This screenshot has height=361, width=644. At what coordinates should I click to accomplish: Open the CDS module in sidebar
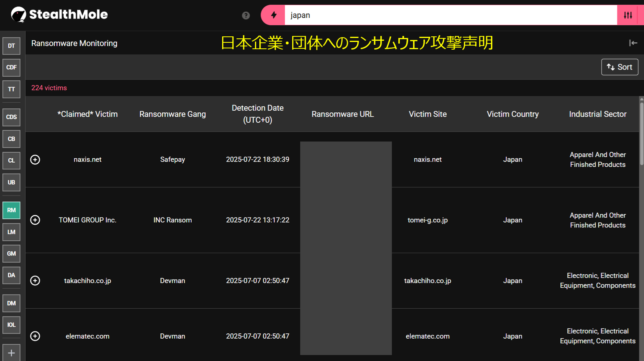click(x=11, y=117)
